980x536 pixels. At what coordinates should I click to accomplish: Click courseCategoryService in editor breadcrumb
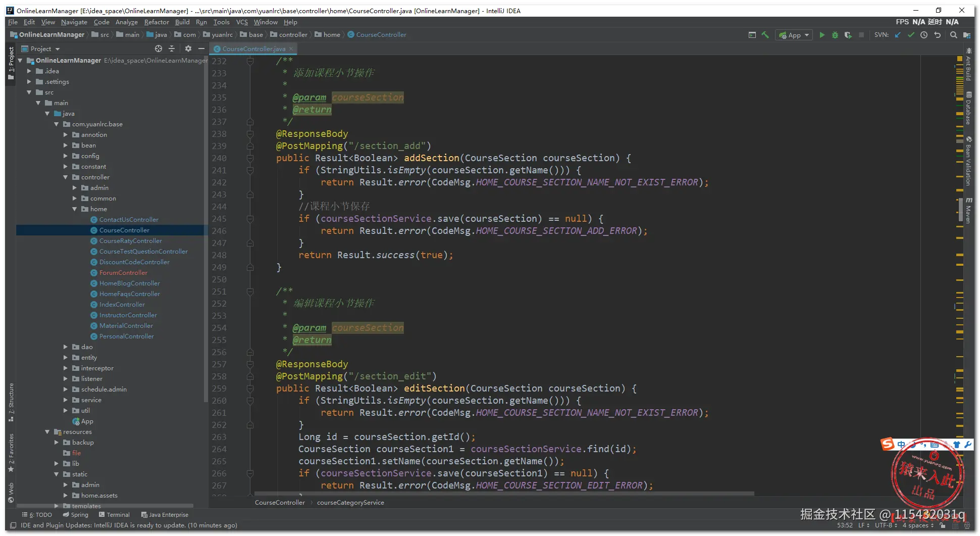point(350,503)
